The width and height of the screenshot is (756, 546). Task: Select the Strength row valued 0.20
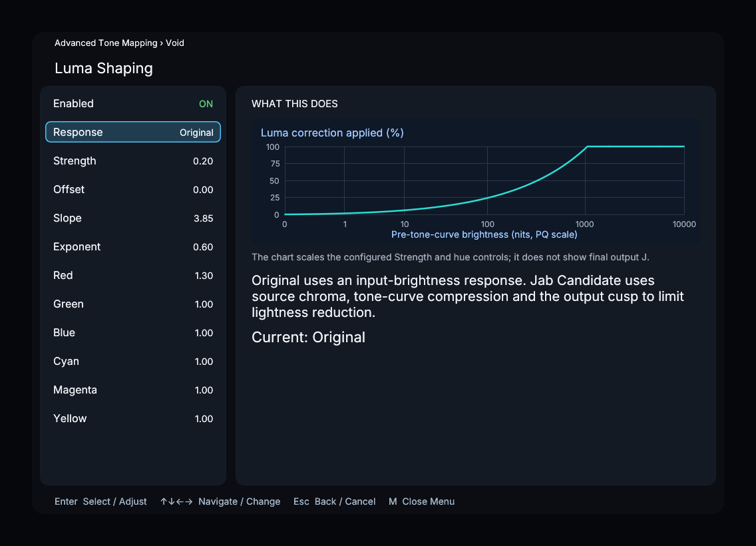(x=133, y=160)
